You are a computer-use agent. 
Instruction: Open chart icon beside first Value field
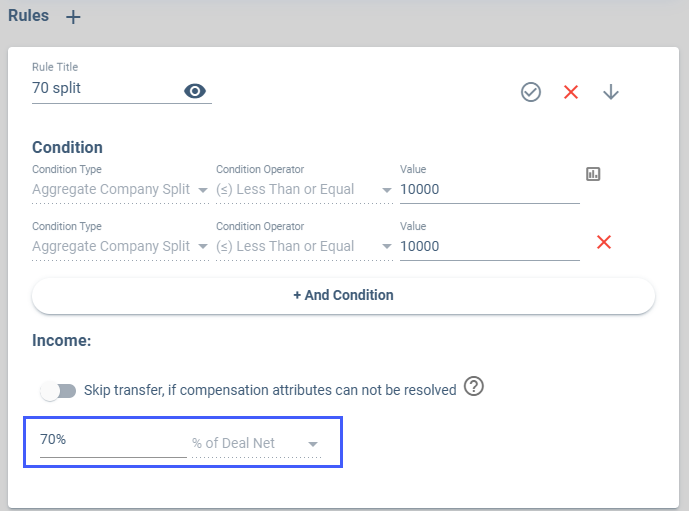[593, 174]
